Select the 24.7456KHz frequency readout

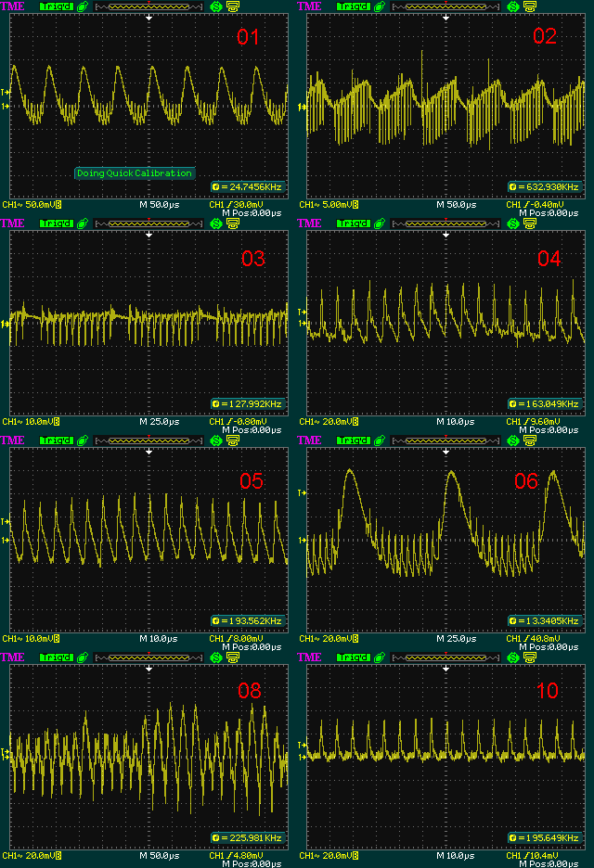click(x=248, y=187)
